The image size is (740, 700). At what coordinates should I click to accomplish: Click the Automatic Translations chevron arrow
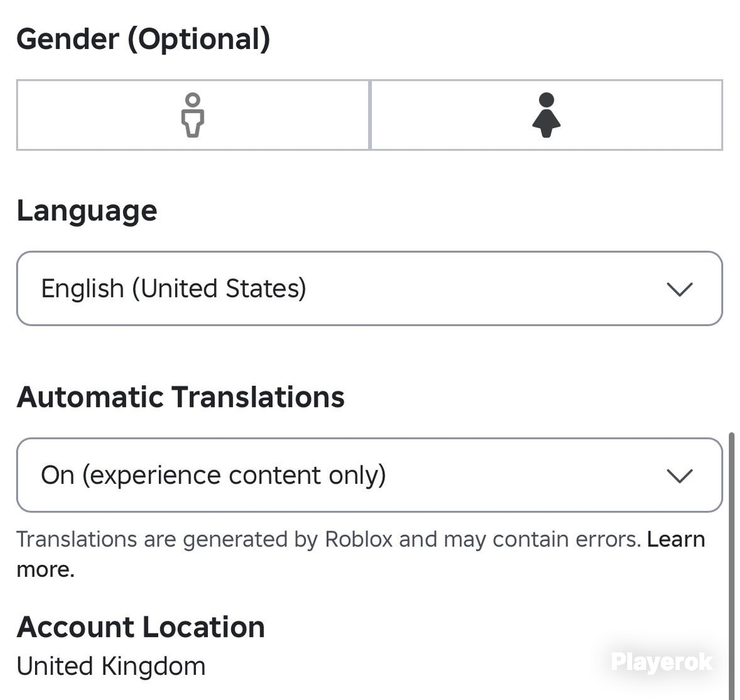(680, 475)
